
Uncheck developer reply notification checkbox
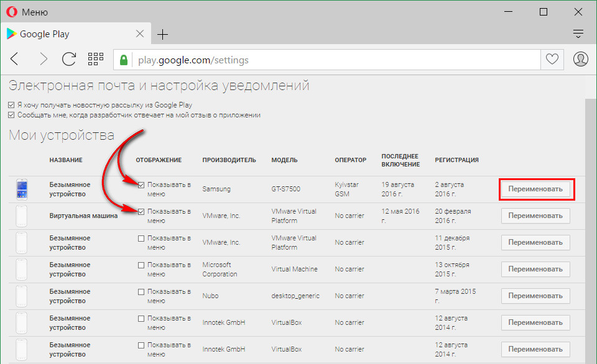[11, 115]
